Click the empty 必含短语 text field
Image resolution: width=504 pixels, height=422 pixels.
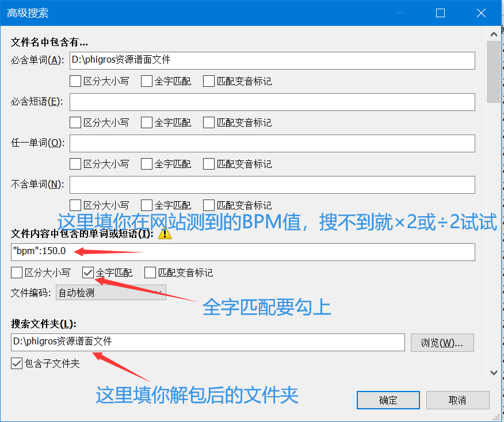[272, 102]
